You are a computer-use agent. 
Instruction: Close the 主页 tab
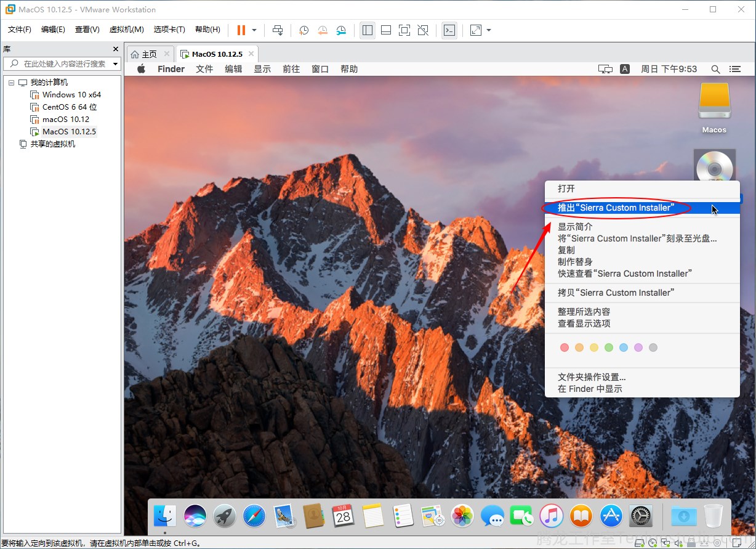(x=167, y=54)
